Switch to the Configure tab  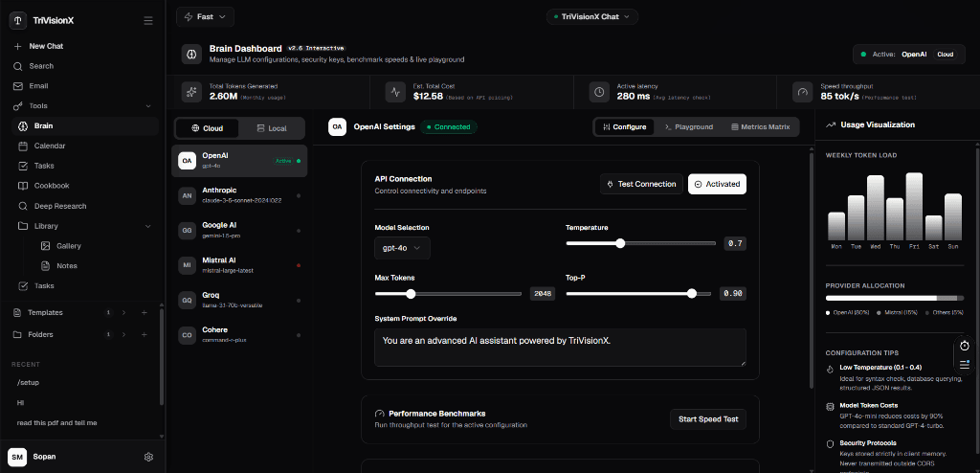click(x=624, y=127)
